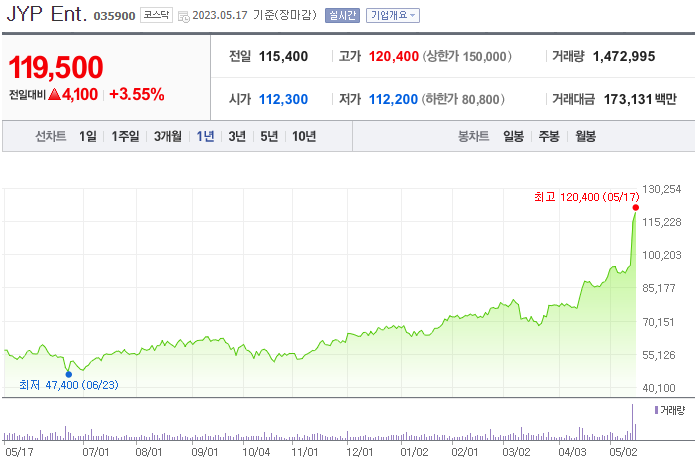Screen dimensions: 695x463
Task: Click the 거래량 value 1,472,995
Action: click(624, 56)
